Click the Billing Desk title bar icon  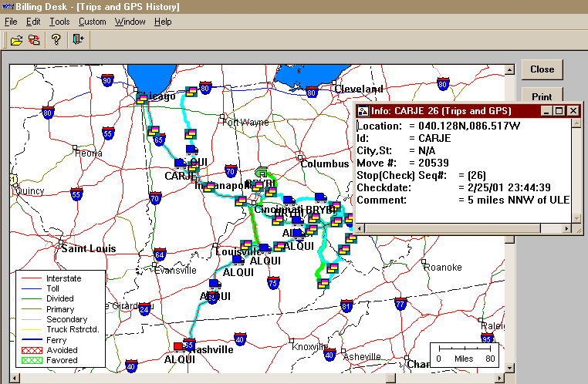pos(7,7)
